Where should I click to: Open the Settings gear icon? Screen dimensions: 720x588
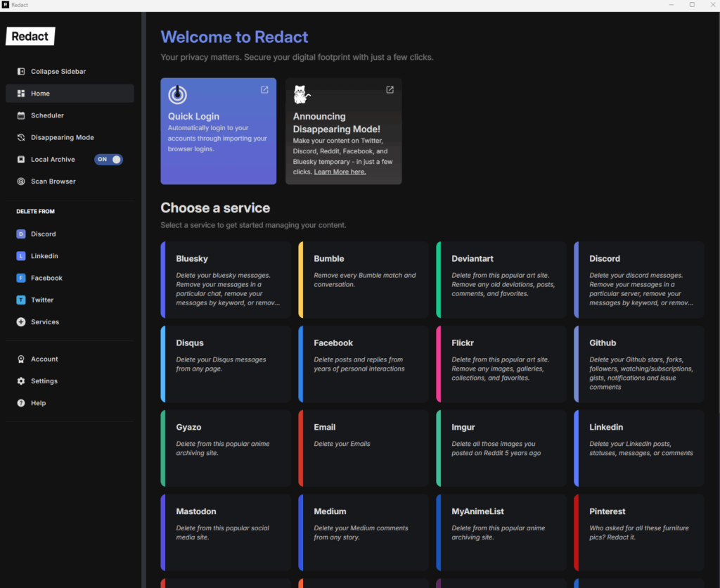(21, 381)
